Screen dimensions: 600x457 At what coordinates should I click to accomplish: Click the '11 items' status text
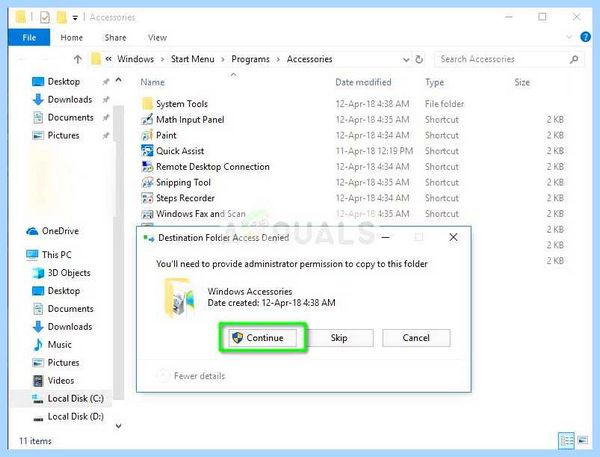point(35,441)
